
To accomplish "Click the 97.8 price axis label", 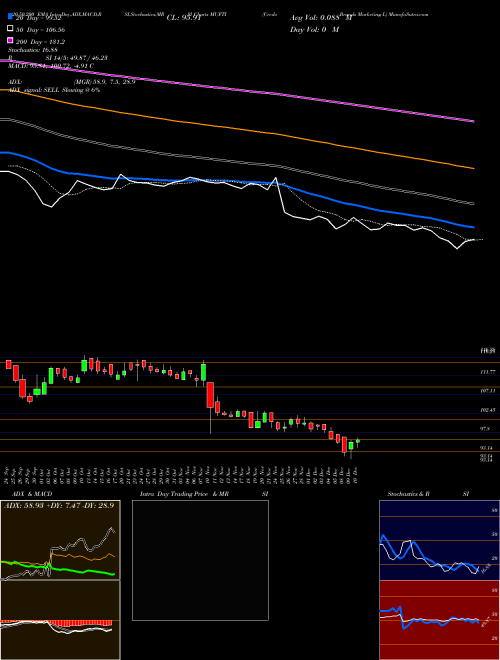I will click(x=486, y=428).
